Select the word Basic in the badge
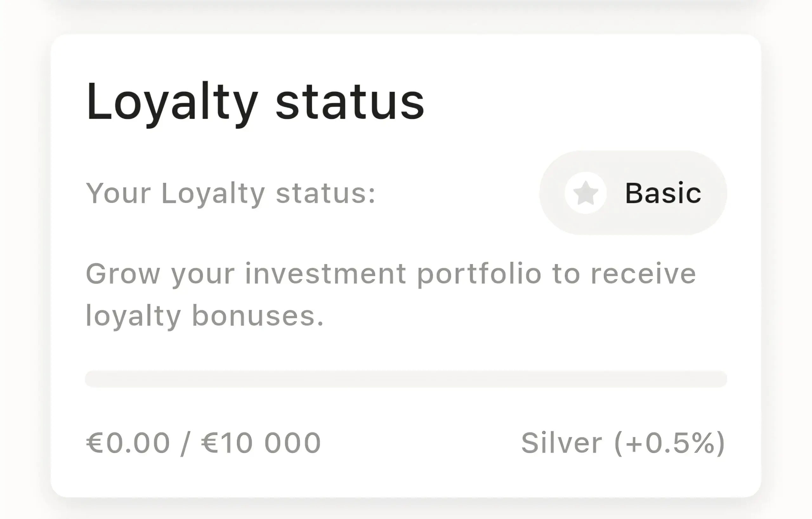Image resolution: width=812 pixels, height=519 pixels. pos(663,193)
